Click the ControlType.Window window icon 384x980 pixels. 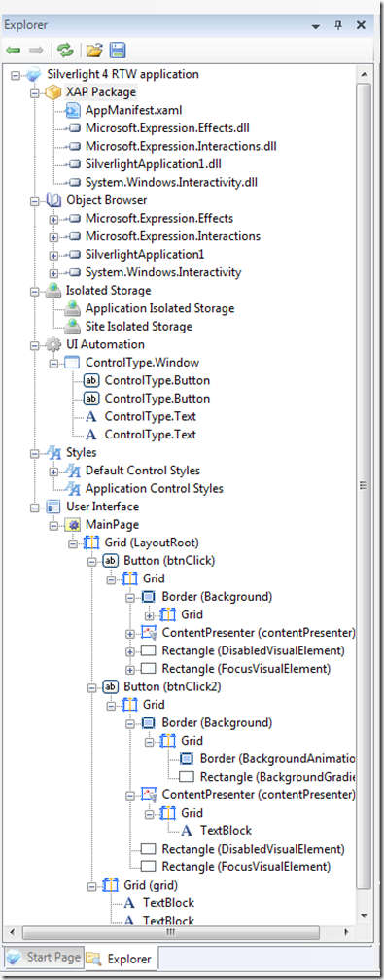[73, 363]
